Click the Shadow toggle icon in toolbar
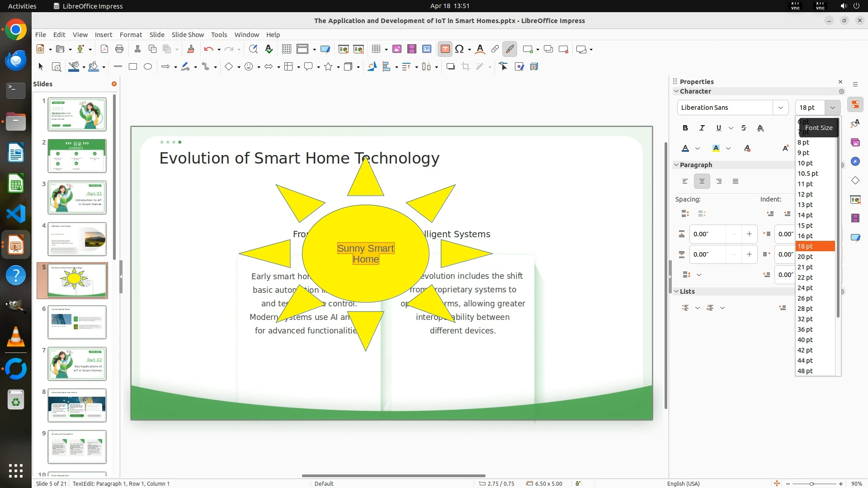868x488 pixels. [x=450, y=67]
